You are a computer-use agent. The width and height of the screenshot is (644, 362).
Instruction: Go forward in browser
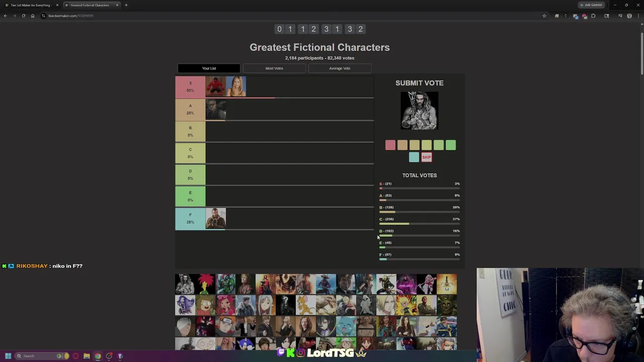coord(14,16)
